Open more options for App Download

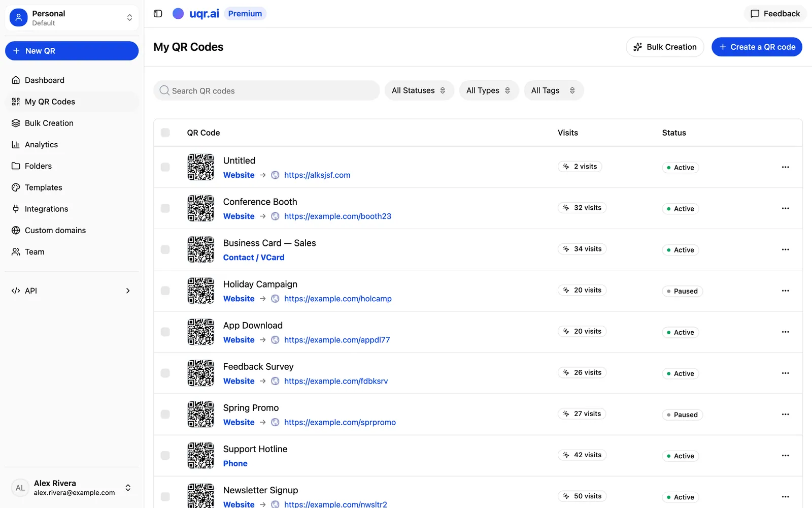[x=785, y=332]
